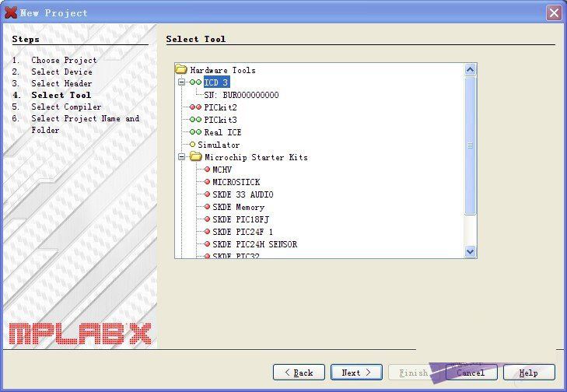Collapse the Microchip Starter Kits node
The image size is (567, 392).
[181, 157]
